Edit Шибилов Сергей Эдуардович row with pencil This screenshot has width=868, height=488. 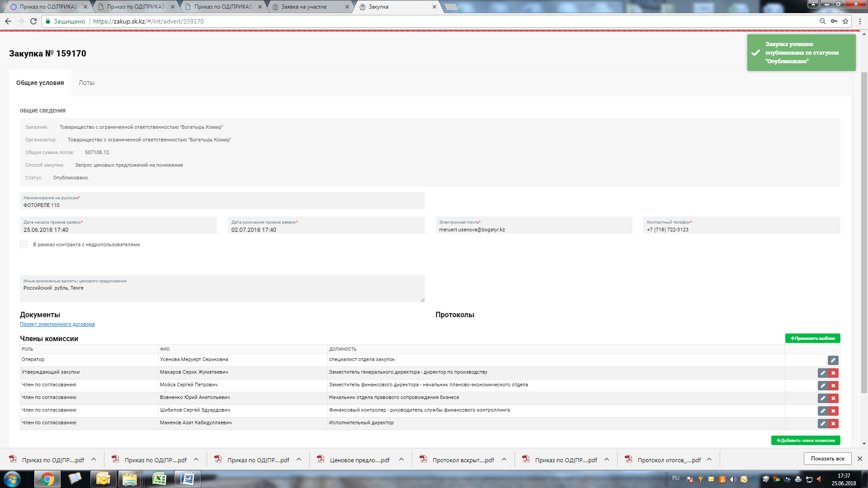[823, 411]
